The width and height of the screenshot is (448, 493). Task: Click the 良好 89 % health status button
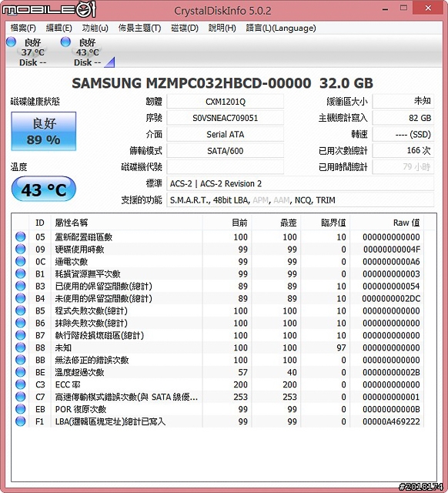click(44, 131)
